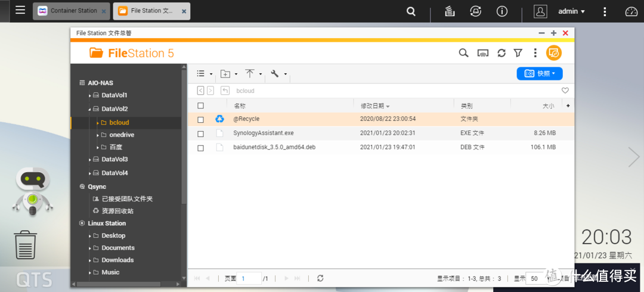Click the refresh icon in pagination bar
Image resolution: width=644 pixels, height=292 pixels.
point(320,278)
